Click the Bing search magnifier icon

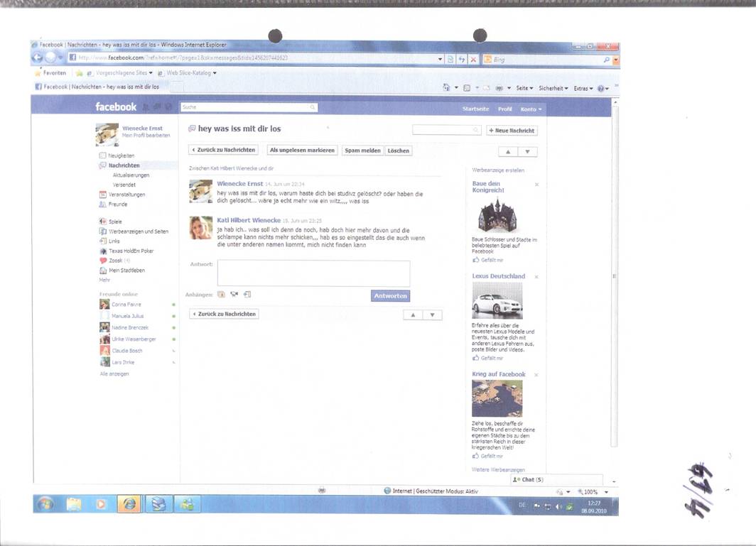(607, 60)
